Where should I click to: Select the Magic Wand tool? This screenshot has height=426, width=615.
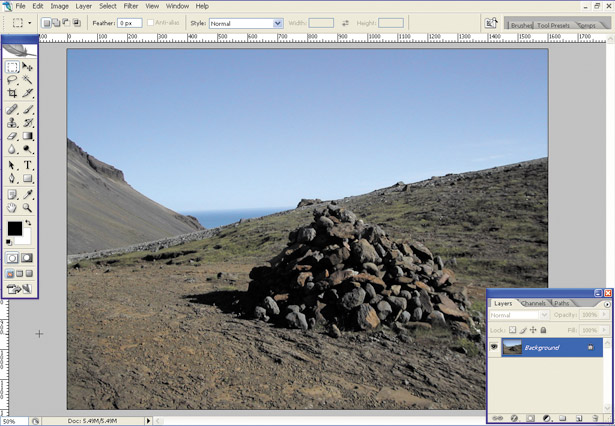[x=27, y=80]
